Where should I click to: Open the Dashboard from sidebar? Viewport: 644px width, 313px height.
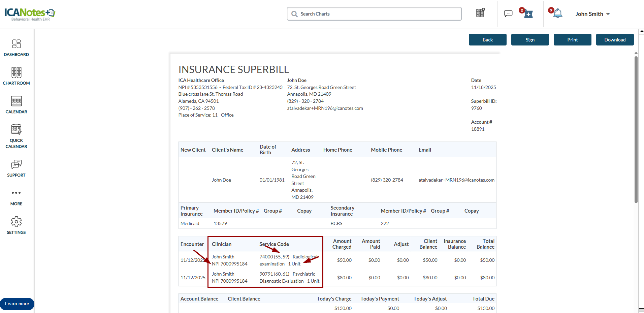click(x=16, y=48)
